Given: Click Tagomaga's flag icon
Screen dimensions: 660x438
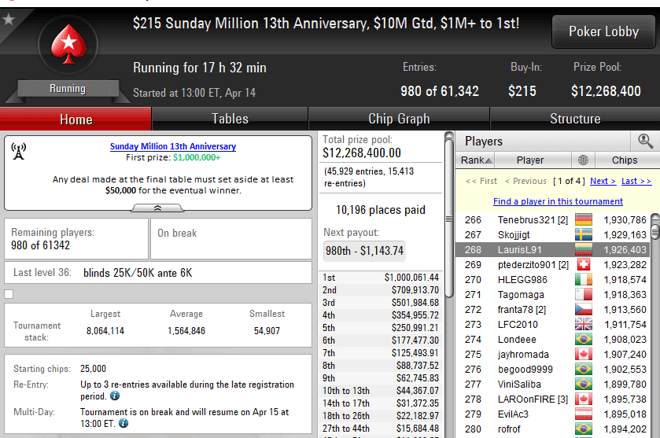Looking at the screenshot, I should pyautogui.click(x=583, y=295).
